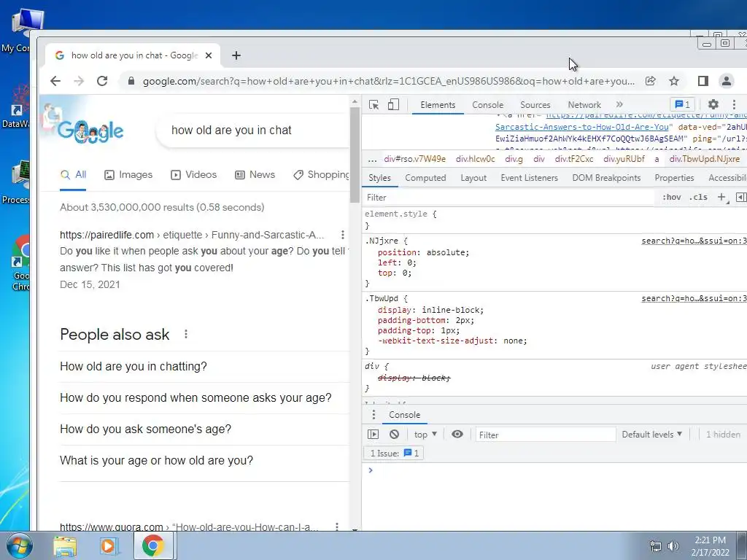Open the Event Listeners tab

529,178
